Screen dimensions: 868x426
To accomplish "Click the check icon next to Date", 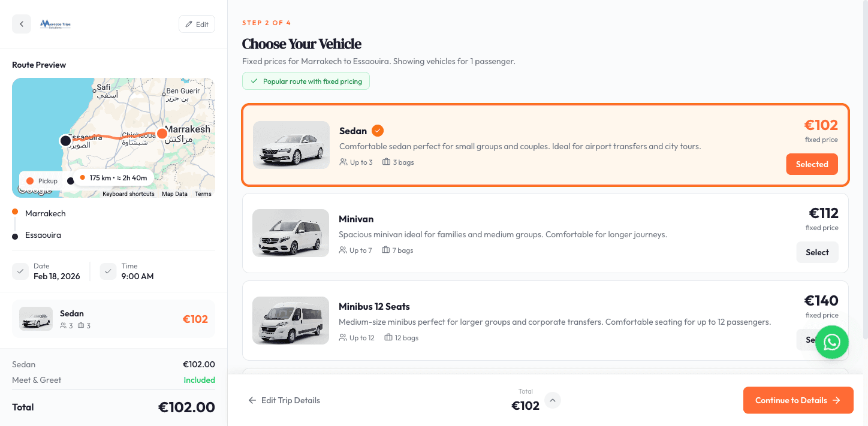I will [20, 271].
